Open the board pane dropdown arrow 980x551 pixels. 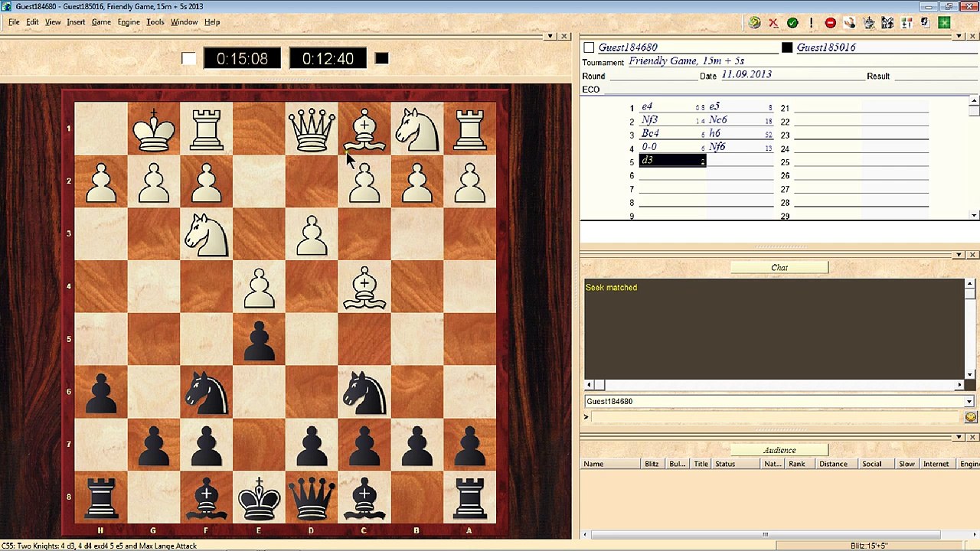tap(550, 36)
